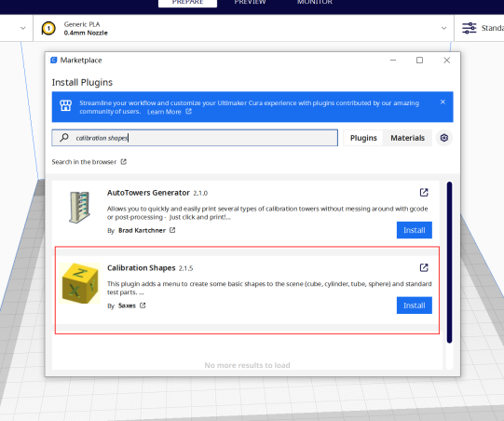This screenshot has width=504, height=421.
Task: Dismiss the blue marketplace banner
Action: [x=443, y=102]
